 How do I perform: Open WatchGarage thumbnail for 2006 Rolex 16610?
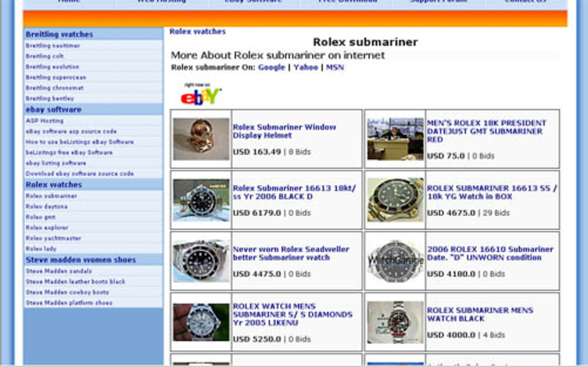[395, 261]
